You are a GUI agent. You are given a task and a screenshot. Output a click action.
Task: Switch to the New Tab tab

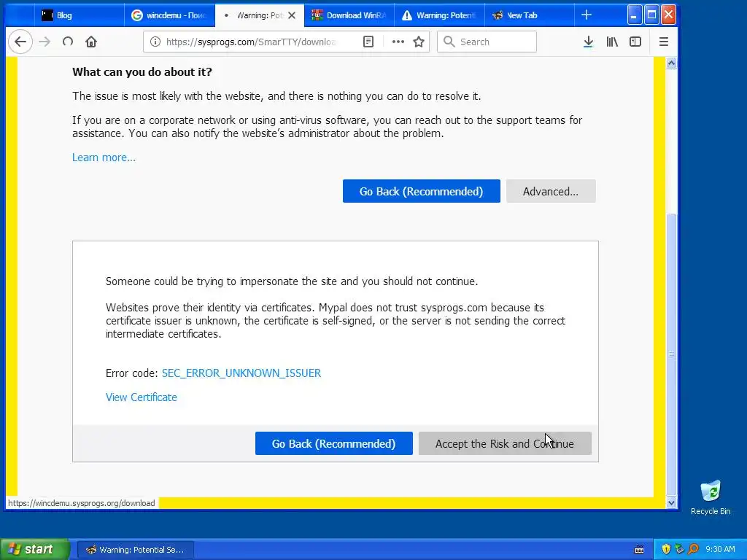[x=530, y=15]
